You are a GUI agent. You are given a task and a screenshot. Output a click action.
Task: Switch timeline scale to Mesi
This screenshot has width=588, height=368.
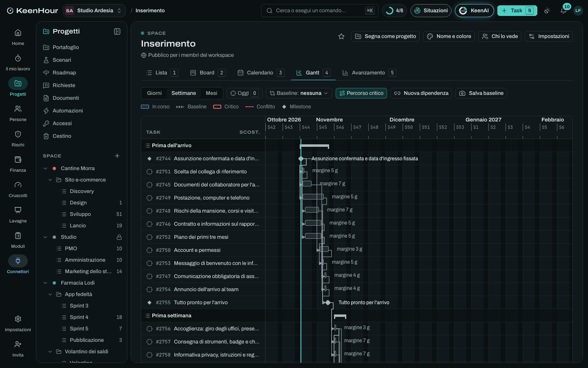(212, 93)
